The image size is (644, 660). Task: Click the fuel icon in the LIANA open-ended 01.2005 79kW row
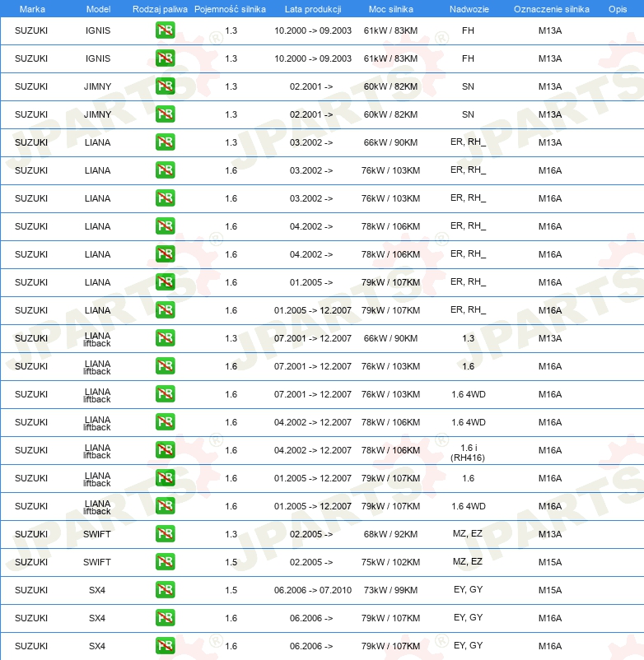[x=165, y=282]
